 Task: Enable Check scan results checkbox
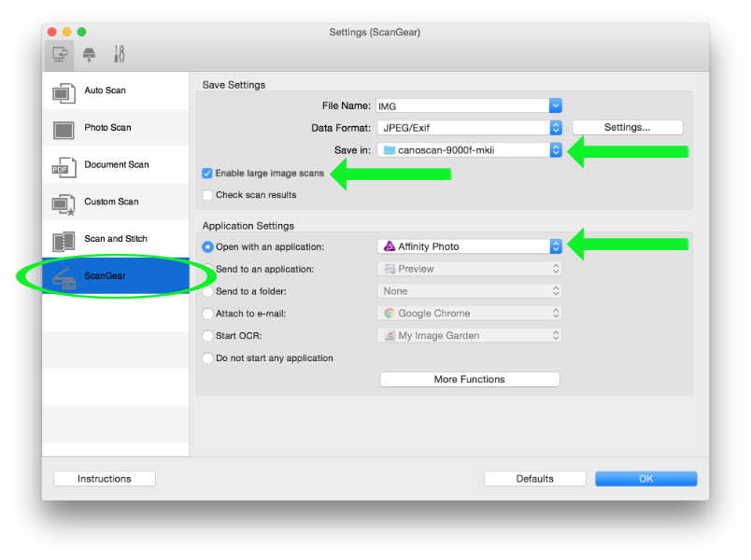[x=207, y=195]
